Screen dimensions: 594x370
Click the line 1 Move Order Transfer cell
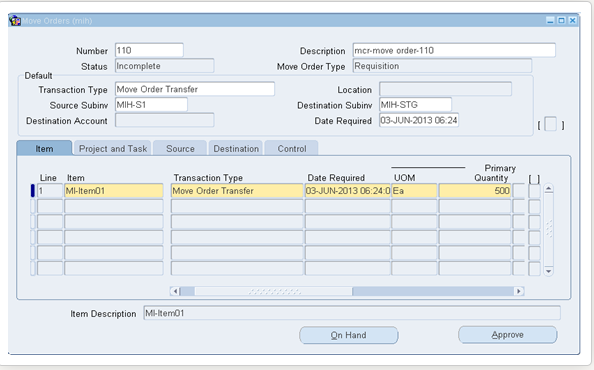click(237, 190)
